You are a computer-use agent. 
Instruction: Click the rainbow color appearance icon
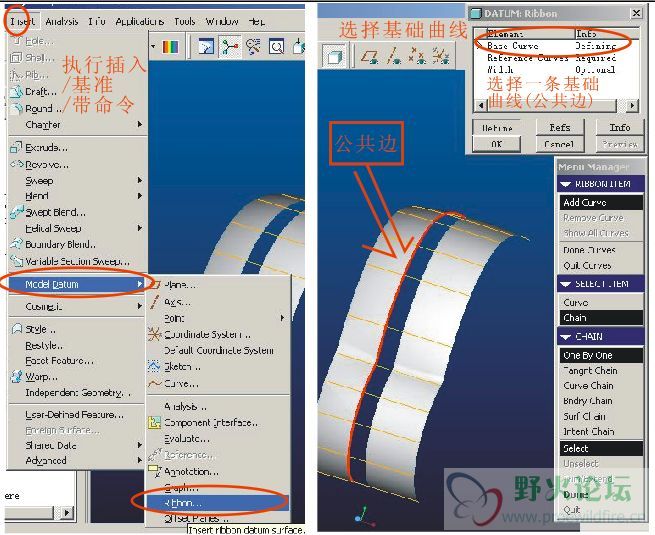[x=170, y=47]
